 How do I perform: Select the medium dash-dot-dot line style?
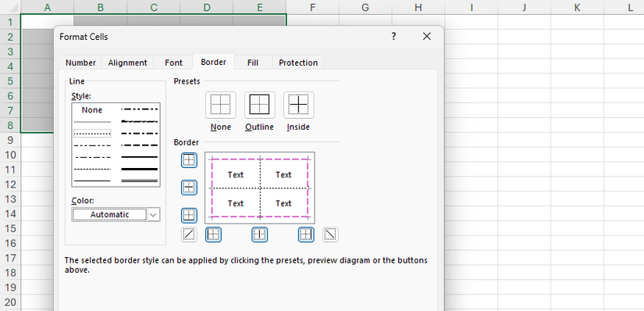140,109
